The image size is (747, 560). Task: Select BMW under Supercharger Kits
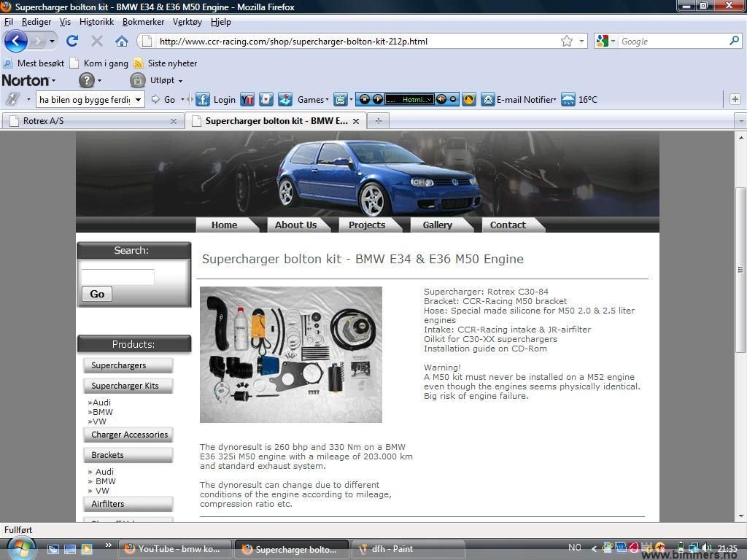point(102,412)
